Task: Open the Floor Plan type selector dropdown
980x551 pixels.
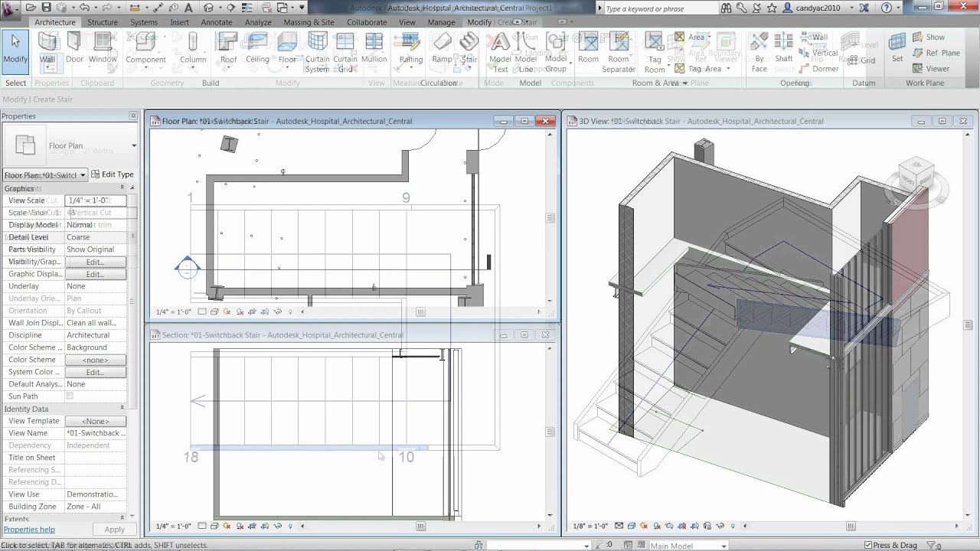Action: [133, 145]
